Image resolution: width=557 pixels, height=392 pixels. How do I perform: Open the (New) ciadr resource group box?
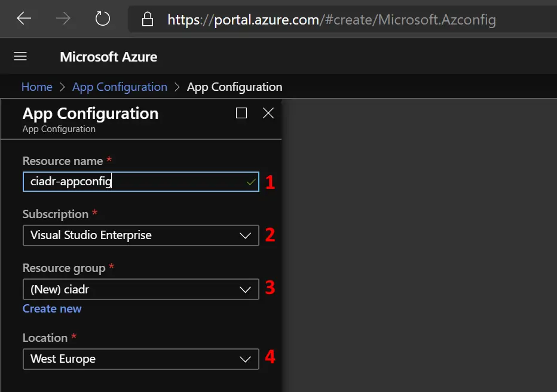coord(141,289)
